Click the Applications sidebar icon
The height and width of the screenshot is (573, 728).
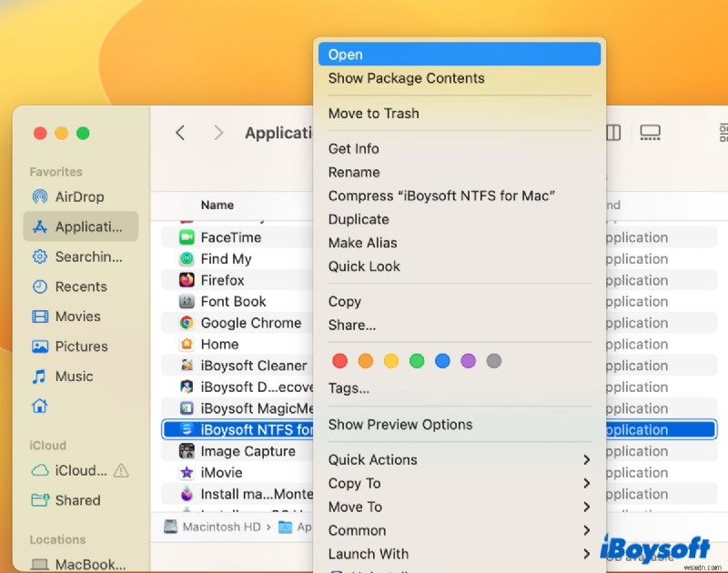pyautogui.click(x=40, y=226)
